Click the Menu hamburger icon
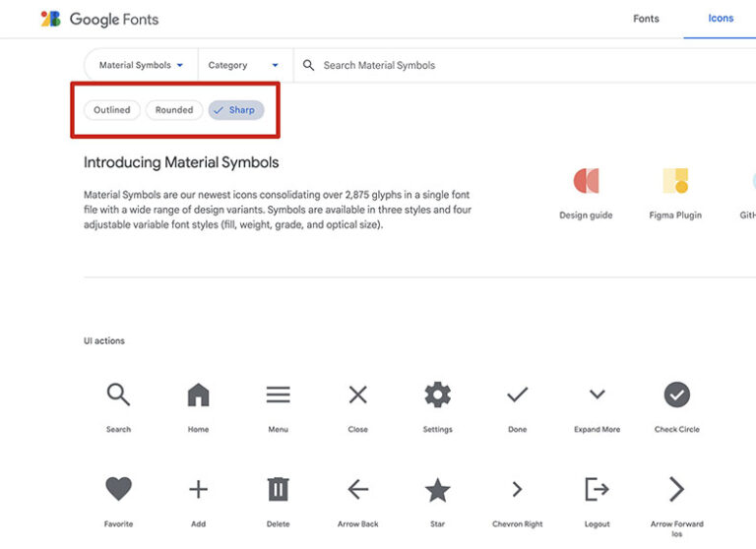756x549 pixels. pos(278,396)
